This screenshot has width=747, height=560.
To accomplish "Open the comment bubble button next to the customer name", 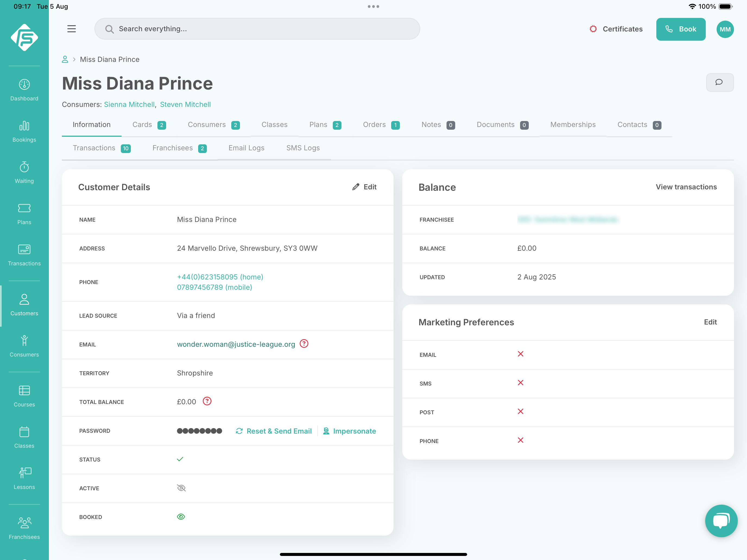I will [x=720, y=82].
